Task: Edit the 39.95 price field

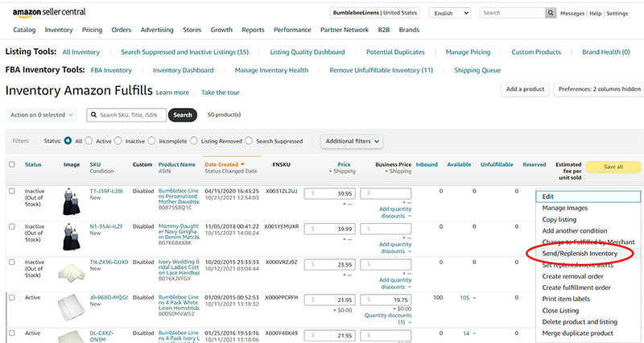Action: click(330, 193)
